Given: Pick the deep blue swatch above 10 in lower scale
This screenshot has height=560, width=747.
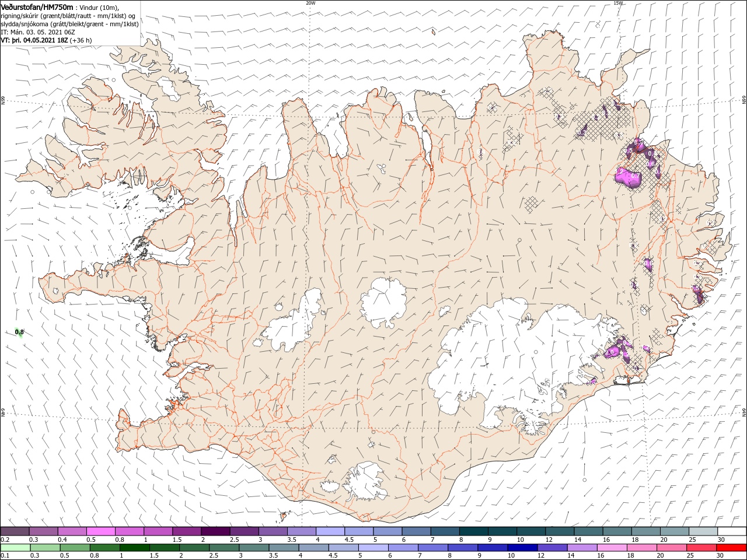Looking at the screenshot, I should pyautogui.click(x=522, y=548).
